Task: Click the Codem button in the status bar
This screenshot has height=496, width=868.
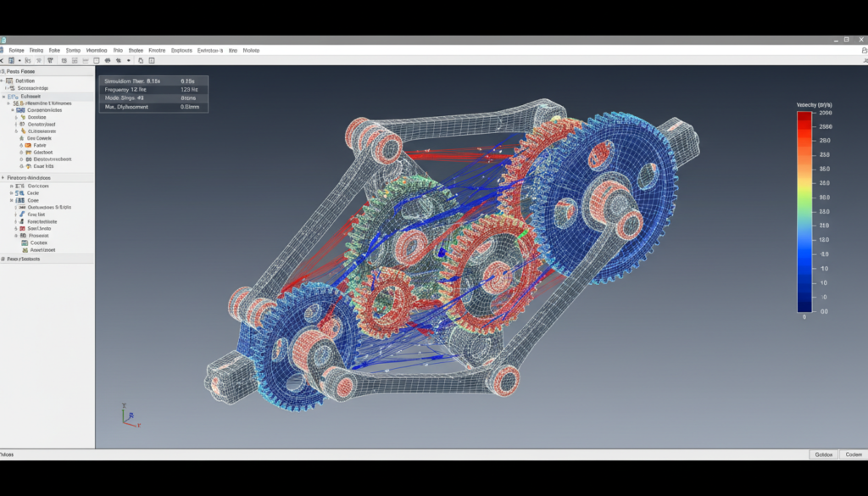Action: click(853, 454)
